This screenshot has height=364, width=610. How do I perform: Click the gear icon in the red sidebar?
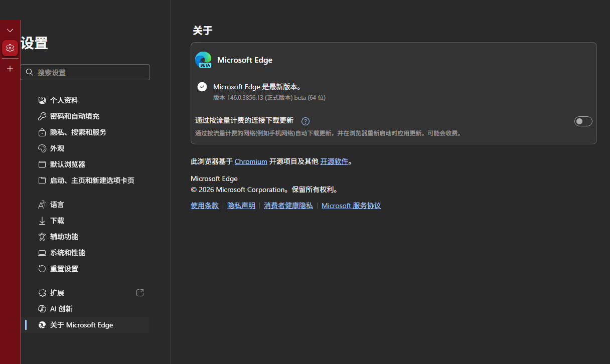coord(10,48)
